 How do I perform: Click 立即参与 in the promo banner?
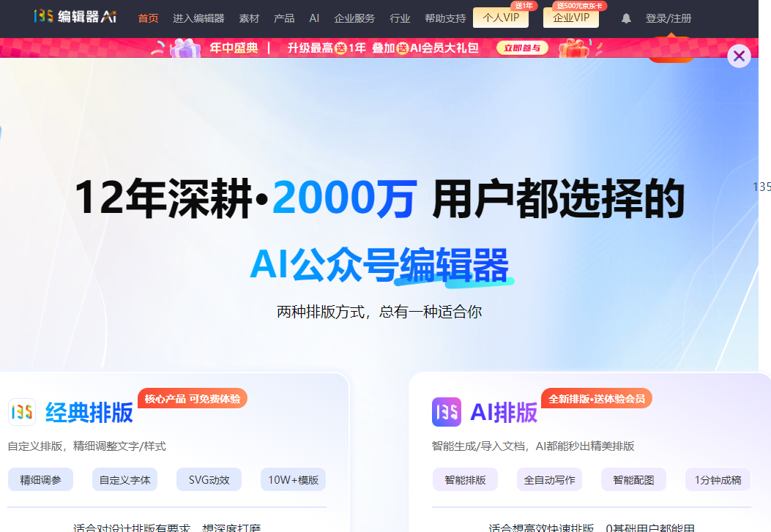(x=522, y=48)
